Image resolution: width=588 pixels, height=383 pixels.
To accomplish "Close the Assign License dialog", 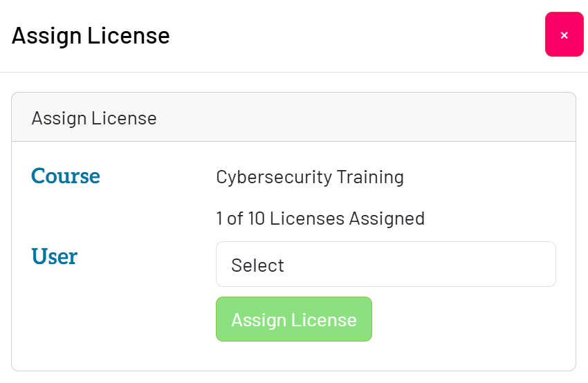I will pyautogui.click(x=564, y=35).
